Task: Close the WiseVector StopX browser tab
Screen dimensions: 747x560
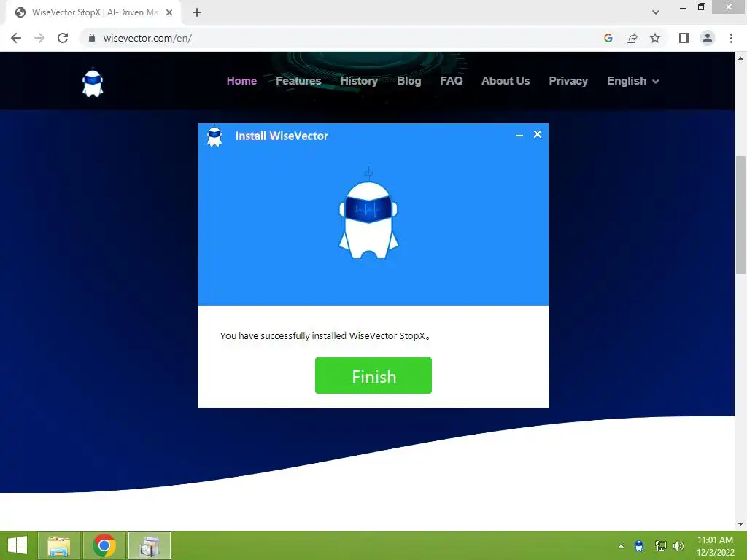Action: (x=169, y=13)
